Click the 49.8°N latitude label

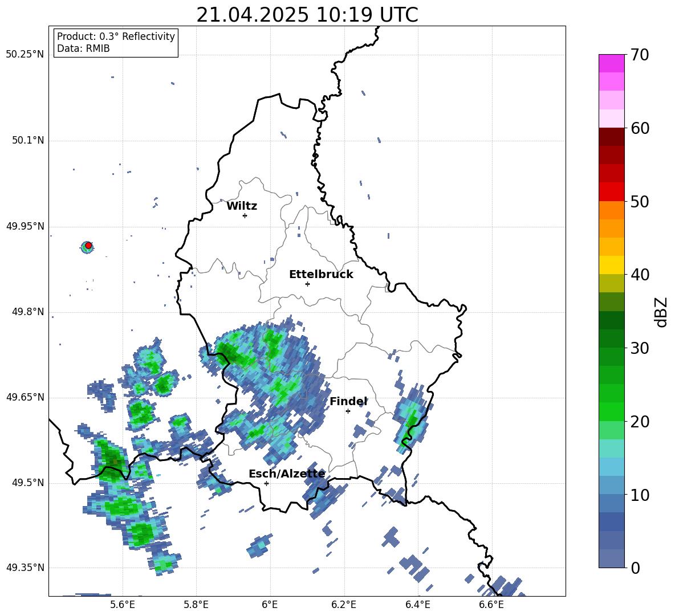pos(28,312)
